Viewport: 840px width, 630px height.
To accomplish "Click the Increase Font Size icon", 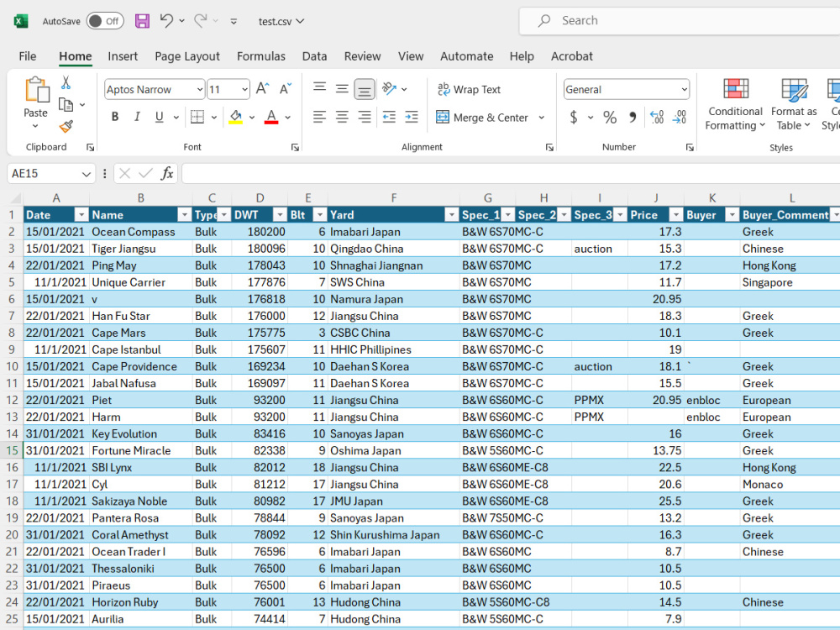I will point(263,89).
